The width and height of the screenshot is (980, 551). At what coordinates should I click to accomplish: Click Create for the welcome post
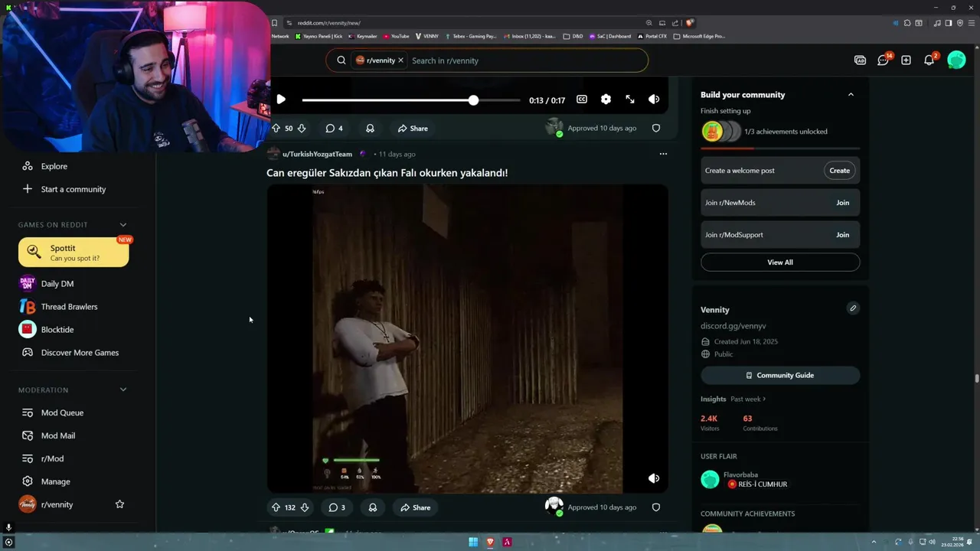tap(840, 171)
